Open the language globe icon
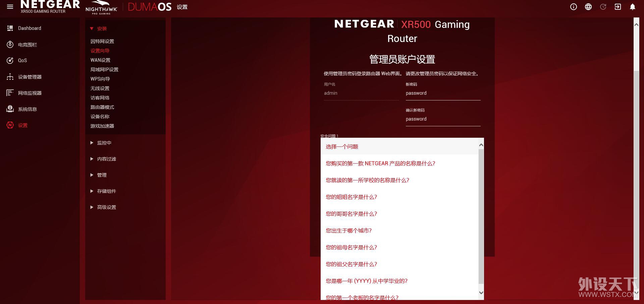 coord(588,7)
